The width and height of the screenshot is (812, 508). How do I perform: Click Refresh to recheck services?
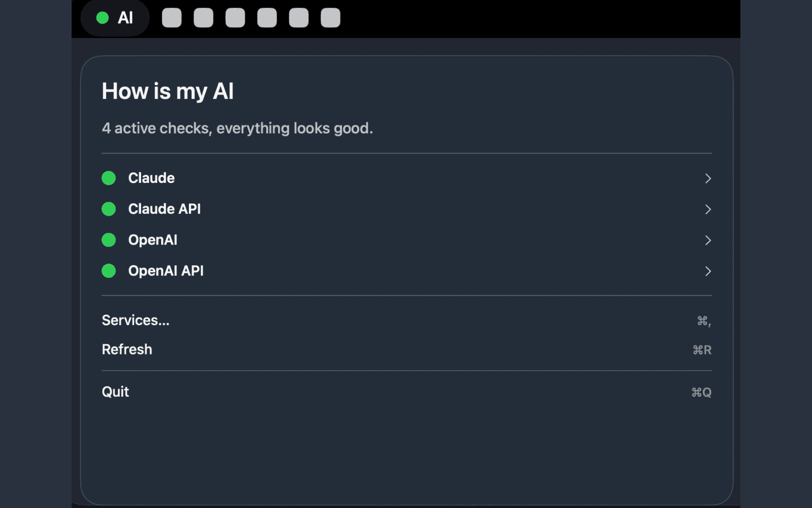(127, 349)
